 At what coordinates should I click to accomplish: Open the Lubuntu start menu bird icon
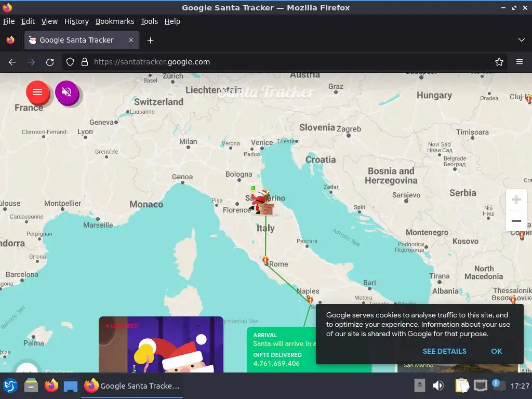pyautogui.click(x=10, y=386)
